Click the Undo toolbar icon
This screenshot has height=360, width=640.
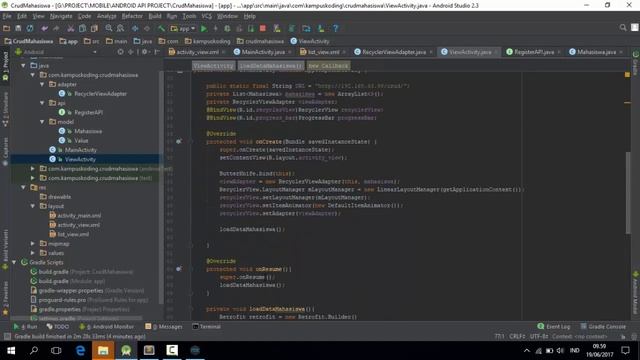44,28
